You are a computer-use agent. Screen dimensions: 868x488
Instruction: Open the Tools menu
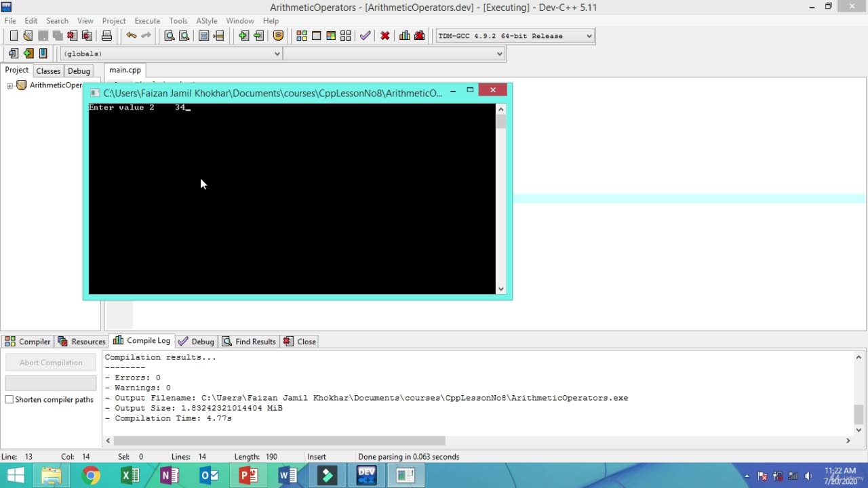click(178, 21)
